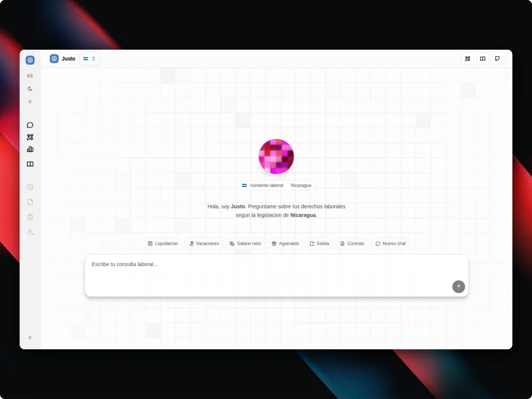Toggle dark mode with the moon icon
532x399 pixels.
point(30,89)
